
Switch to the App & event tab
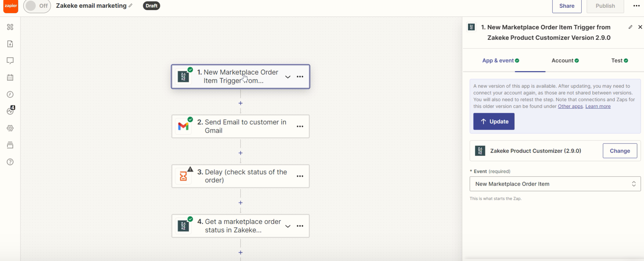click(501, 61)
